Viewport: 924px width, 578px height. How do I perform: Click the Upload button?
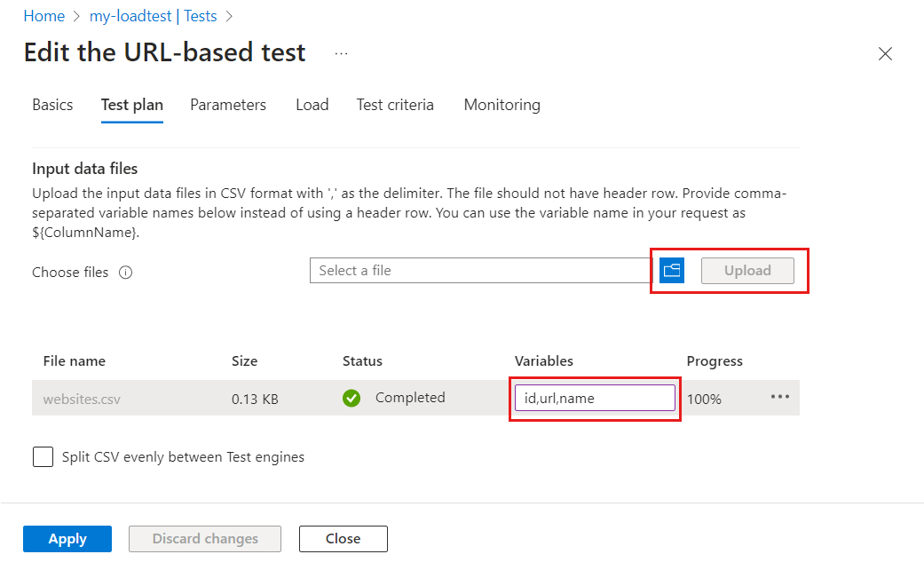tap(747, 271)
